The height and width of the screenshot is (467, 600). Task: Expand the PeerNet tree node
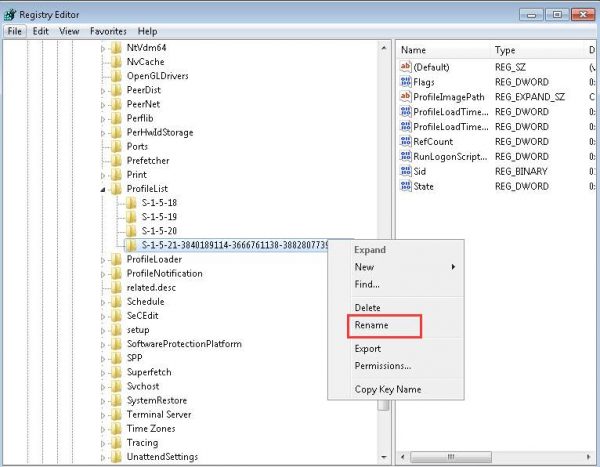[x=103, y=105]
